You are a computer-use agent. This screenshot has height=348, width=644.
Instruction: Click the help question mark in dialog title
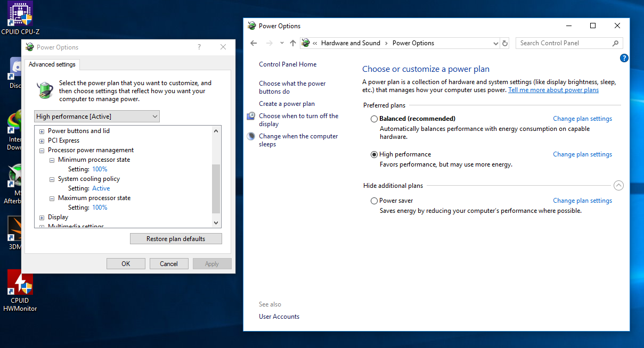199,47
